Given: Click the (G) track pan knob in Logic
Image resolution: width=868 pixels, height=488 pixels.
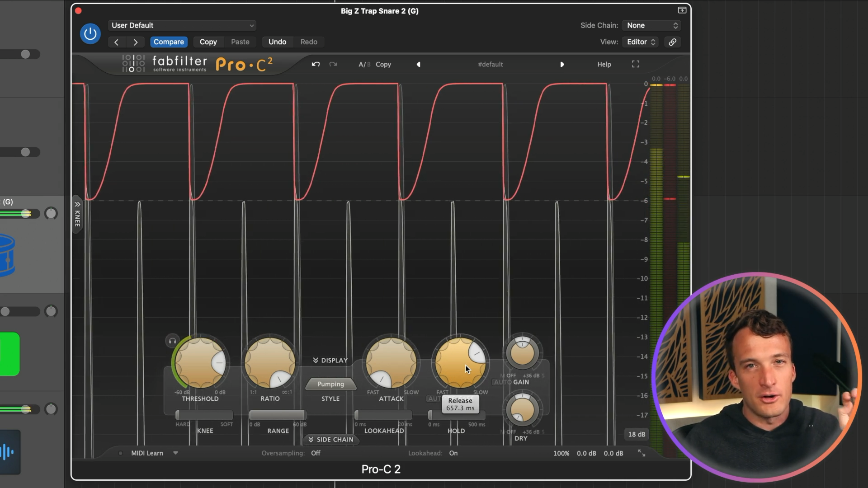Looking at the screenshot, I should [x=51, y=213].
